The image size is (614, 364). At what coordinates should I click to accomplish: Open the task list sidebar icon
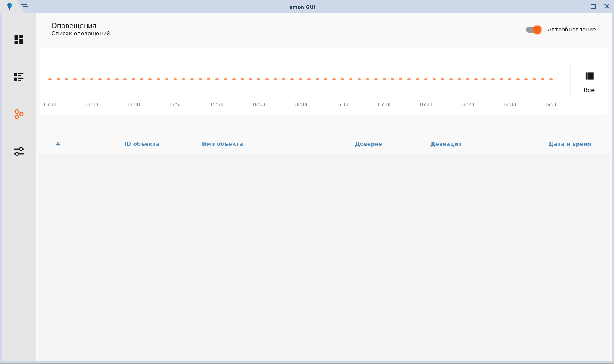click(19, 77)
